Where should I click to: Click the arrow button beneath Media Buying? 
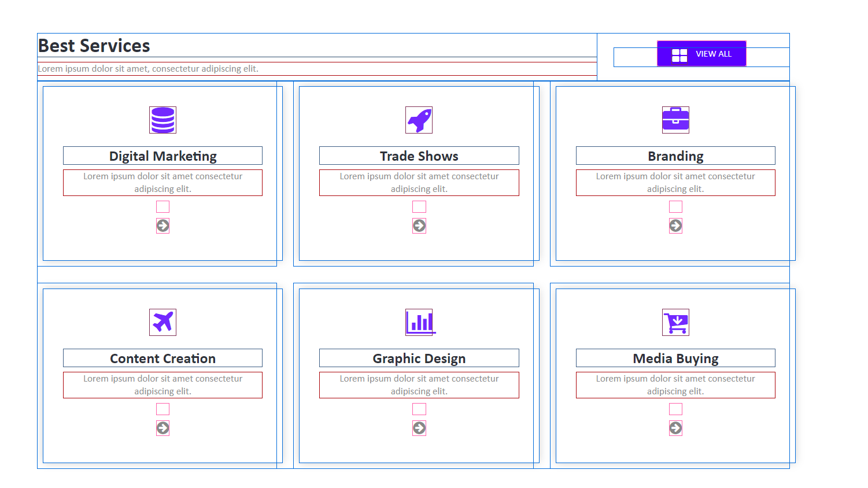pos(675,428)
